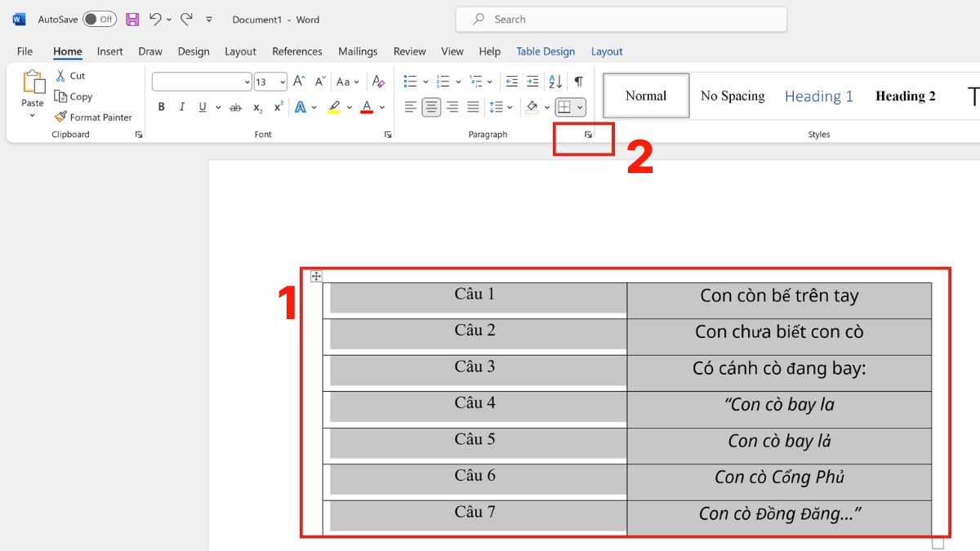The height and width of the screenshot is (551, 980).
Task: Open the Undo history dropdown arrow
Action: 169,19
